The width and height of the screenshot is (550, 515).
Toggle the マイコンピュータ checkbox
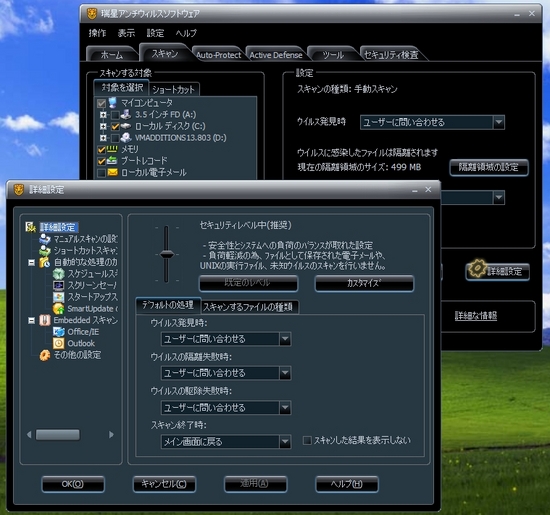point(101,103)
